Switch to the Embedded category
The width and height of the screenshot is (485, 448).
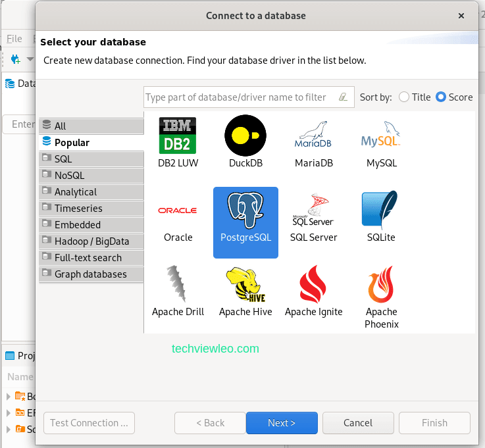pyautogui.click(x=91, y=225)
